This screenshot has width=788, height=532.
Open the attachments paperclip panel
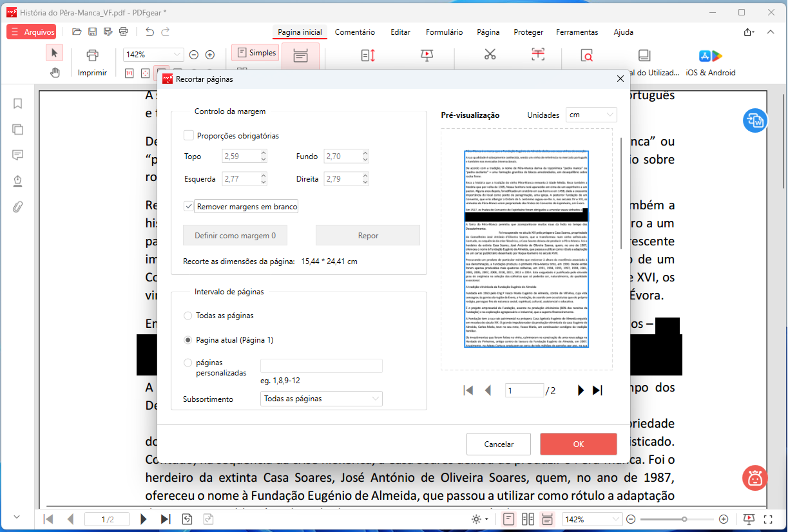point(18,207)
